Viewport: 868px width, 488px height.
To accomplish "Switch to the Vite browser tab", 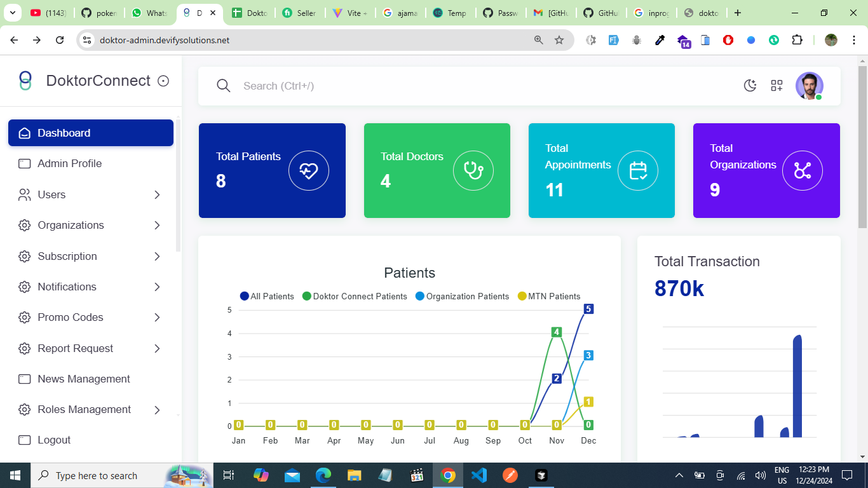I will (x=350, y=13).
